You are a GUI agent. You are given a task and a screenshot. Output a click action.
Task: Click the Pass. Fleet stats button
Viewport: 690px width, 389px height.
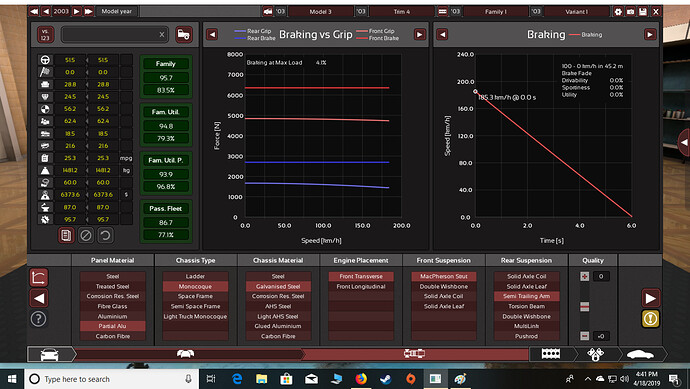(x=165, y=209)
